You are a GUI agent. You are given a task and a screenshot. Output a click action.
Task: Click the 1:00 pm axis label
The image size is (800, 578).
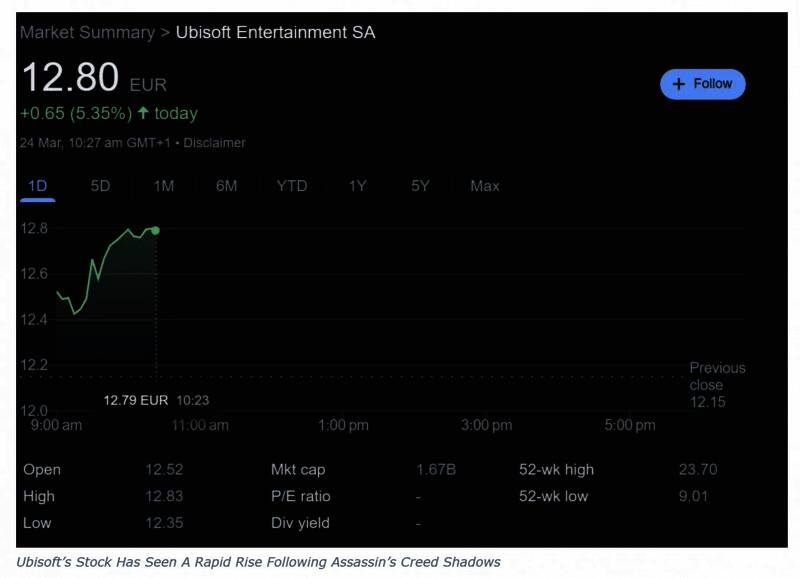343,425
